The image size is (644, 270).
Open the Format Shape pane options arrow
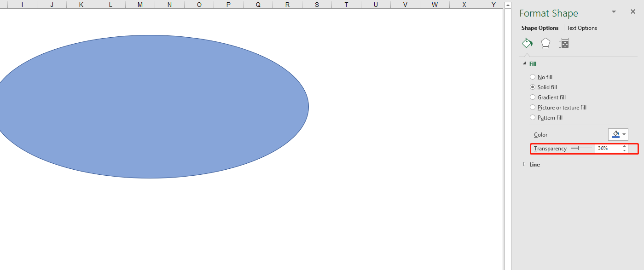tap(614, 11)
